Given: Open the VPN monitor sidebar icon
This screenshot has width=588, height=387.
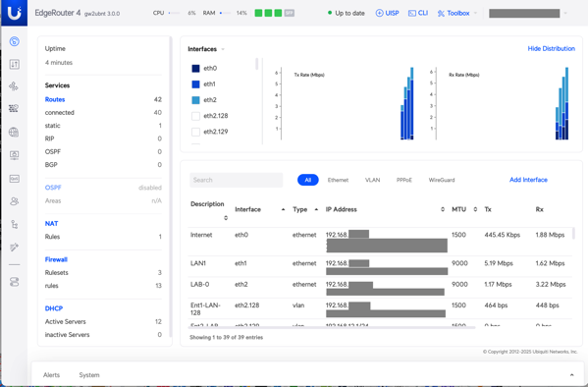Looking at the screenshot, I should pyautogui.click(x=15, y=155).
